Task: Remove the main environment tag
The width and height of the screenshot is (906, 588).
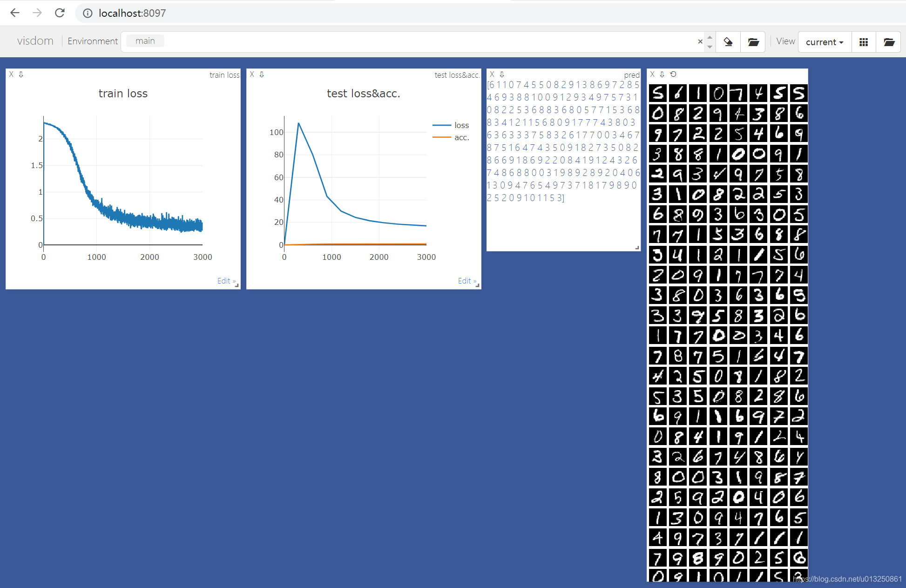Action: pos(145,41)
